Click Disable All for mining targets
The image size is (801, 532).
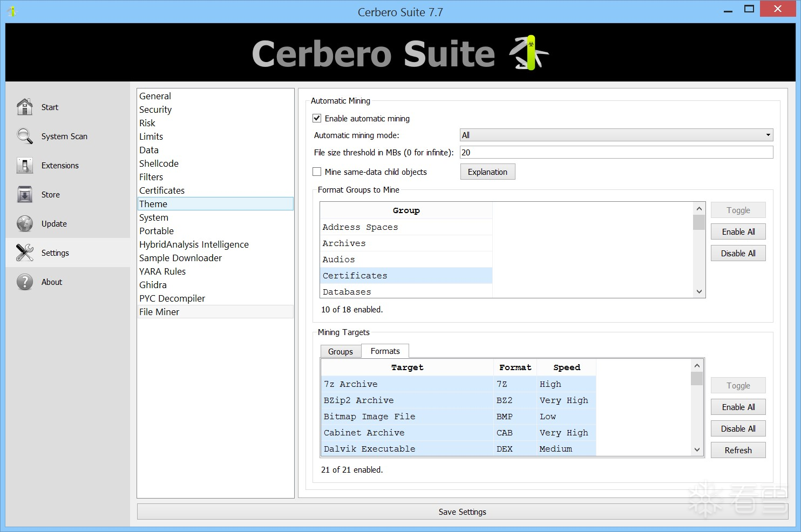738,429
